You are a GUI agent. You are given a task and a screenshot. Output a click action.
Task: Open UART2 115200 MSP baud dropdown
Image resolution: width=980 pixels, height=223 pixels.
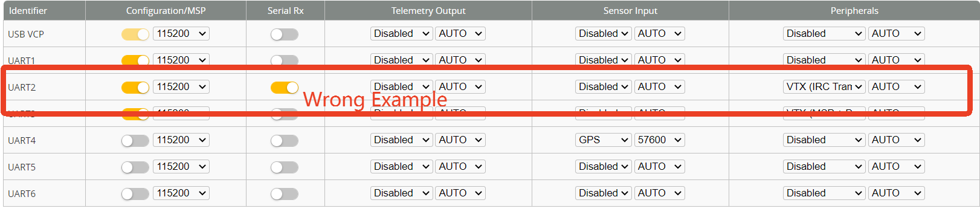pos(181,87)
